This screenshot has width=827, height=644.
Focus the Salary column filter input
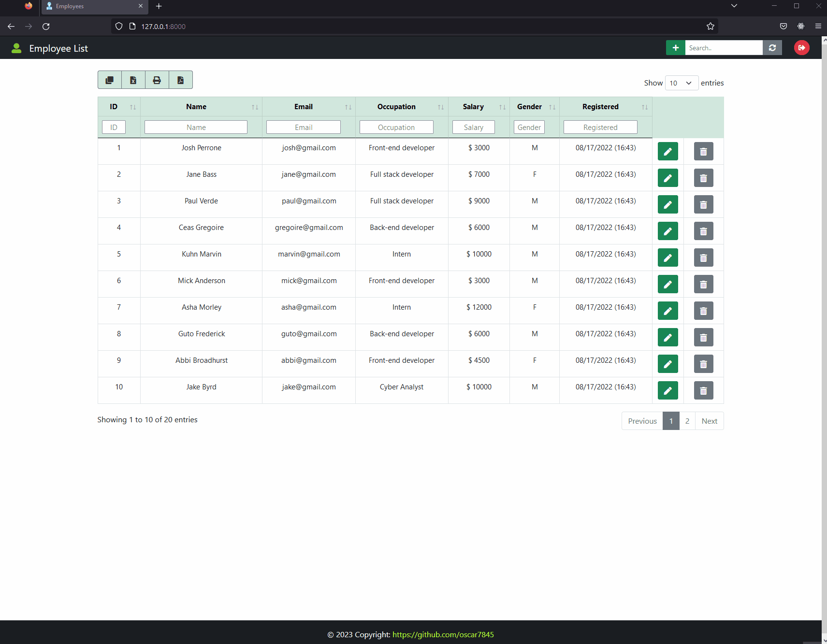(474, 128)
